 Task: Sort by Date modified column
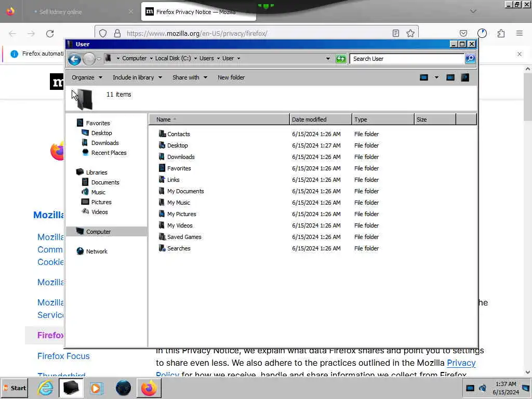coord(321,119)
